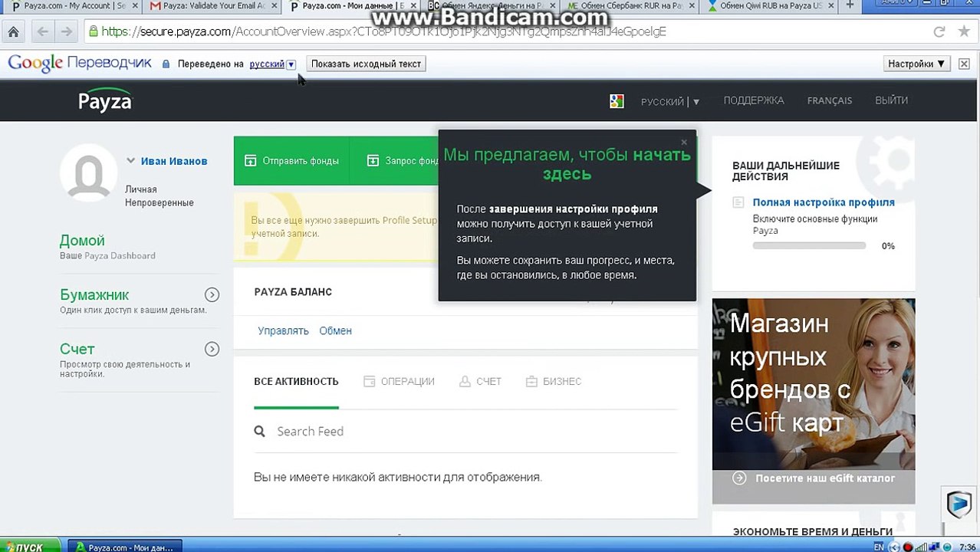Reload the page with the refresh icon
Viewport: 980px width, 552px height.
(939, 32)
